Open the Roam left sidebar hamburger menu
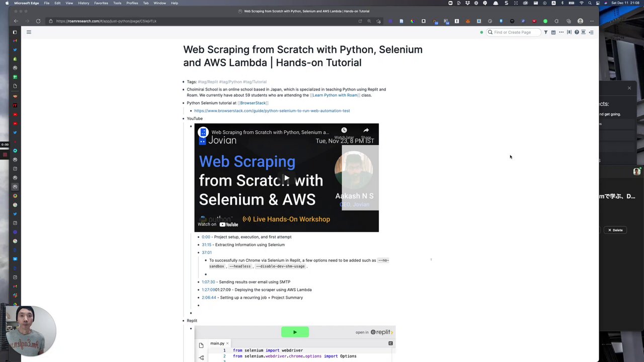This screenshot has width=644, height=362. coord(29,32)
